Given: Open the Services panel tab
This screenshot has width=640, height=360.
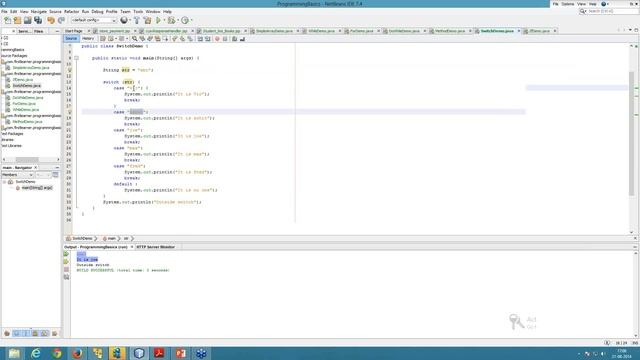Looking at the screenshot, I should click(24, 31).
